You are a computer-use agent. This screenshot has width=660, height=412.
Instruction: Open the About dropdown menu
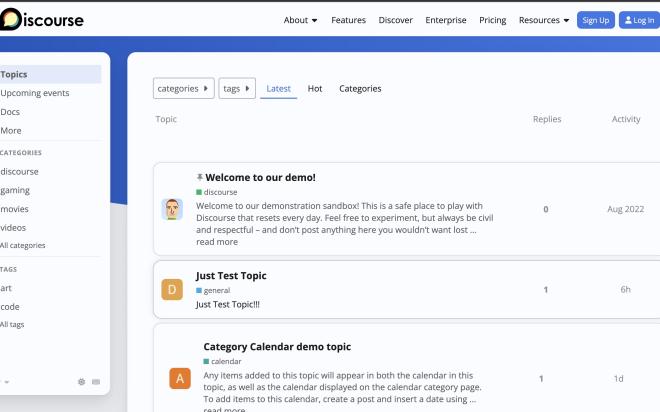[300, 20]
